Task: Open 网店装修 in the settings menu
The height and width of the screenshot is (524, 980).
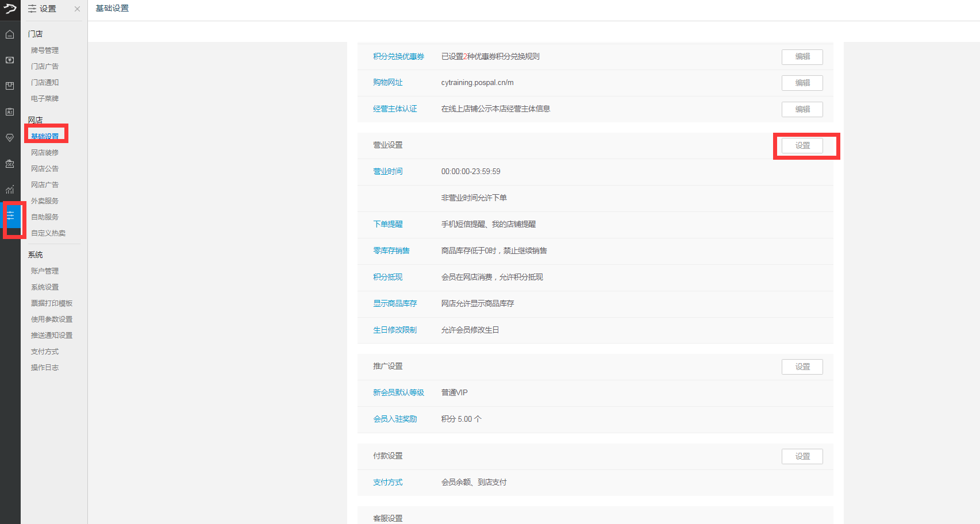Action: (45, 153)
